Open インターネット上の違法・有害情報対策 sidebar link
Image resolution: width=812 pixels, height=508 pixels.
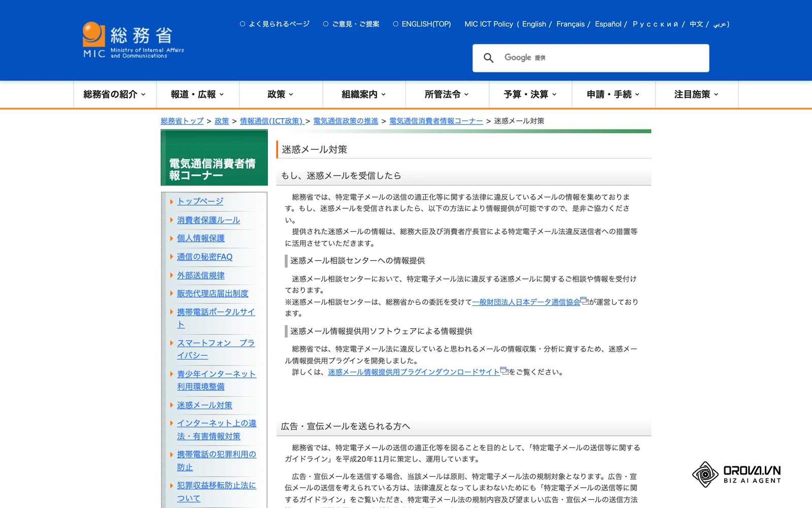[216, 430]
